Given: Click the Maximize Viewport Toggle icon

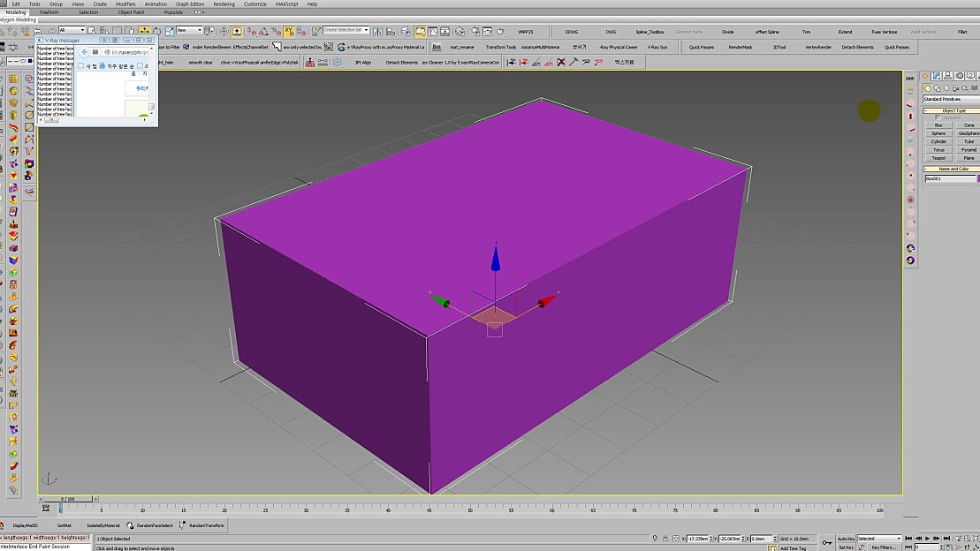Looking at the screenshot, I should [977, 547].
